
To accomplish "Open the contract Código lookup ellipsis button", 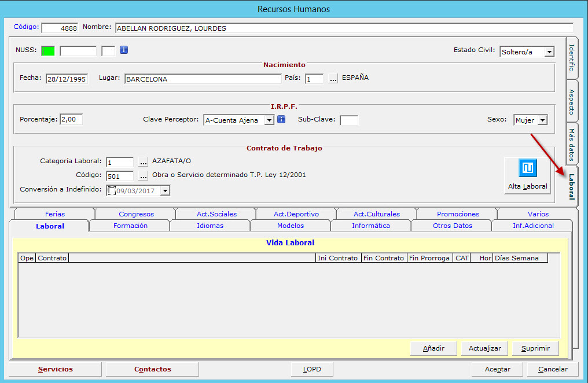I will (144, 176).
